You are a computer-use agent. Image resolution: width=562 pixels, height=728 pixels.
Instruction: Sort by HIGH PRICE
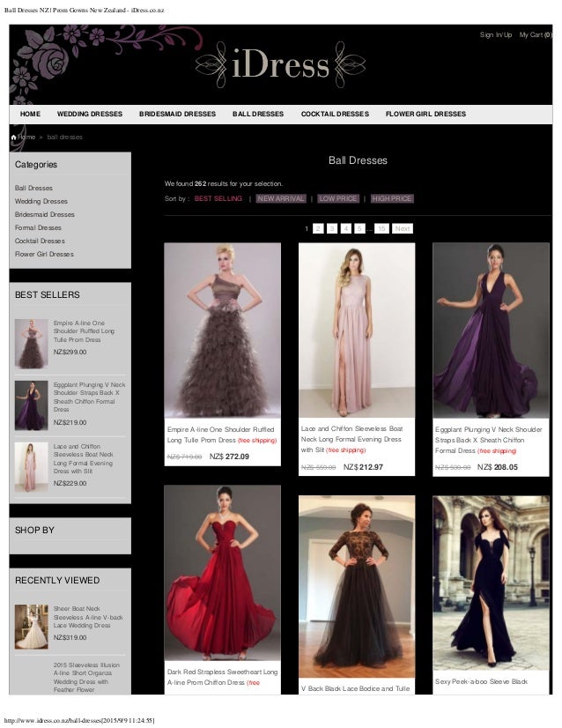(392, 198)
